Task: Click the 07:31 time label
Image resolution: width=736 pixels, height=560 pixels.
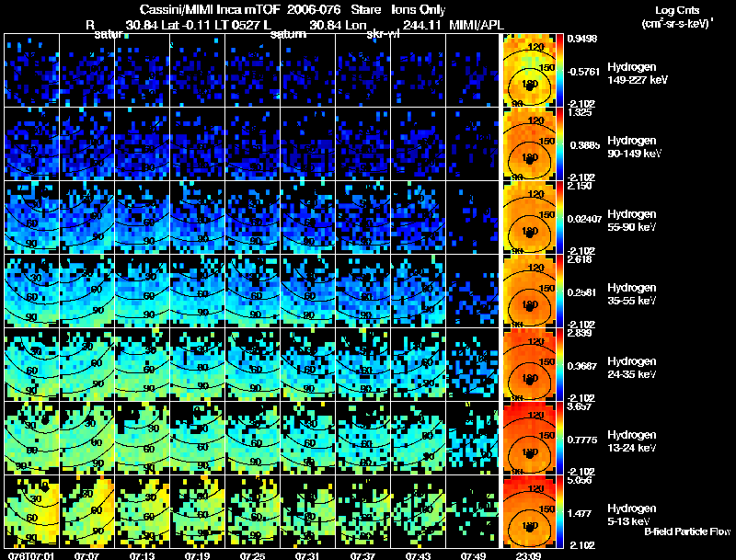Action: point(307,555)
